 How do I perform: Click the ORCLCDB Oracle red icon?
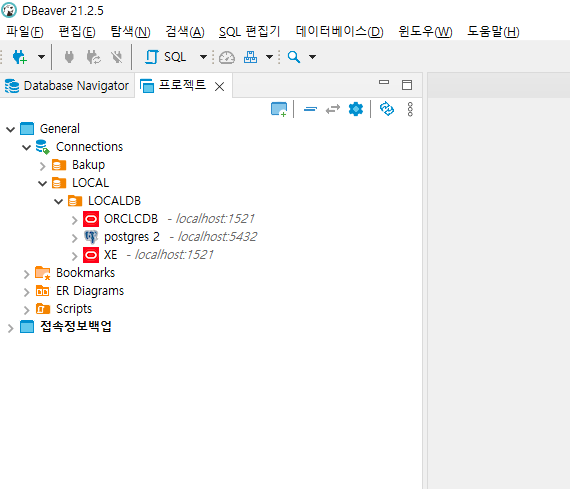91,219
